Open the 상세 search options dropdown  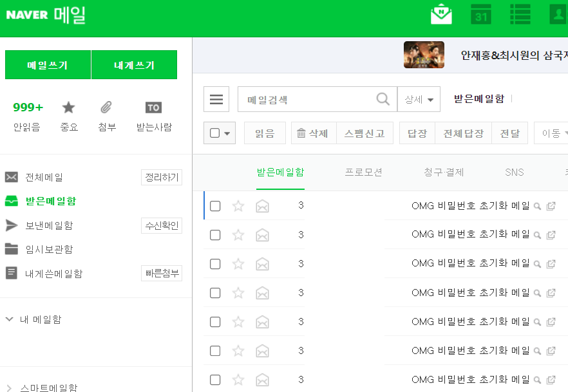coord(419,99)
